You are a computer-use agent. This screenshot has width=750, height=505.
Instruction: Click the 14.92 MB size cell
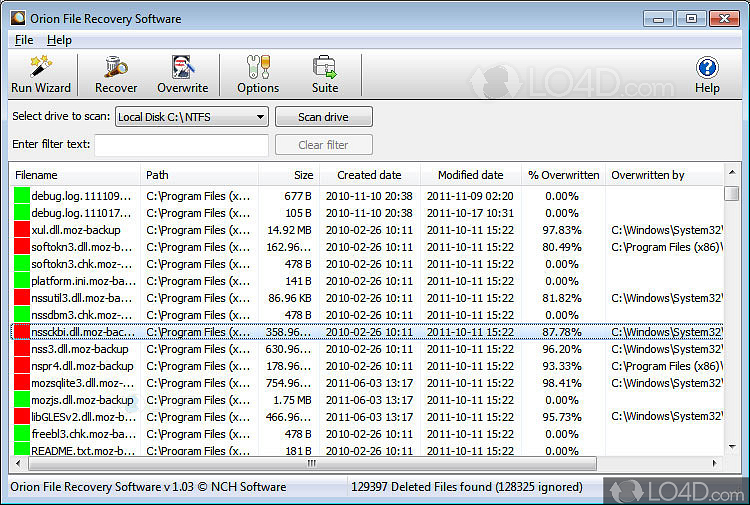pyautogui.click(x=289, y=230)
